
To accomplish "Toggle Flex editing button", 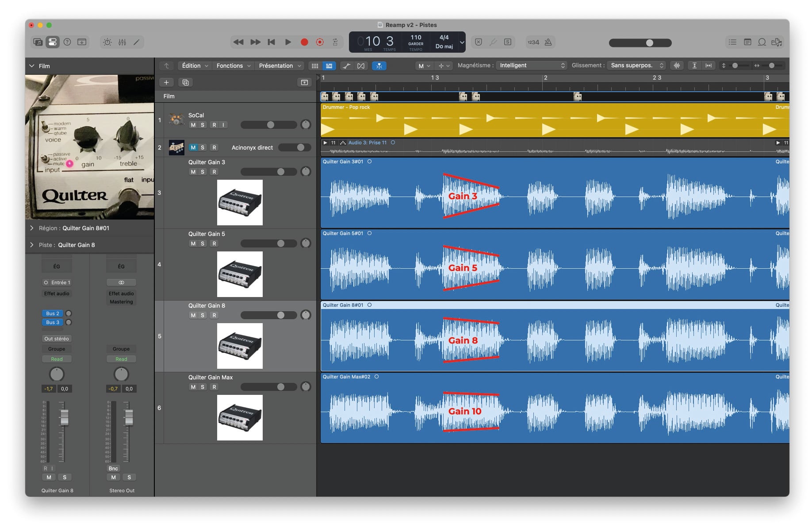I will tap(361, 66).
